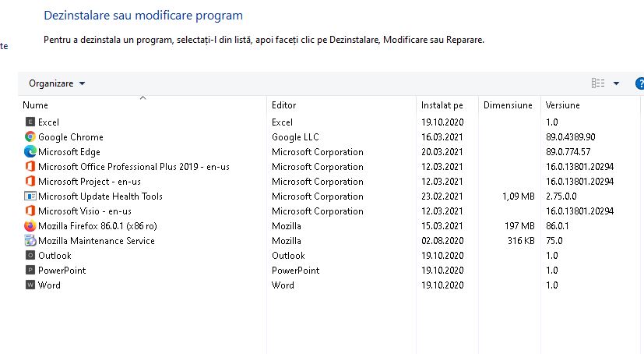Open the Organizare dropdown menu
The image size is (644, 354).
(57, 83)
